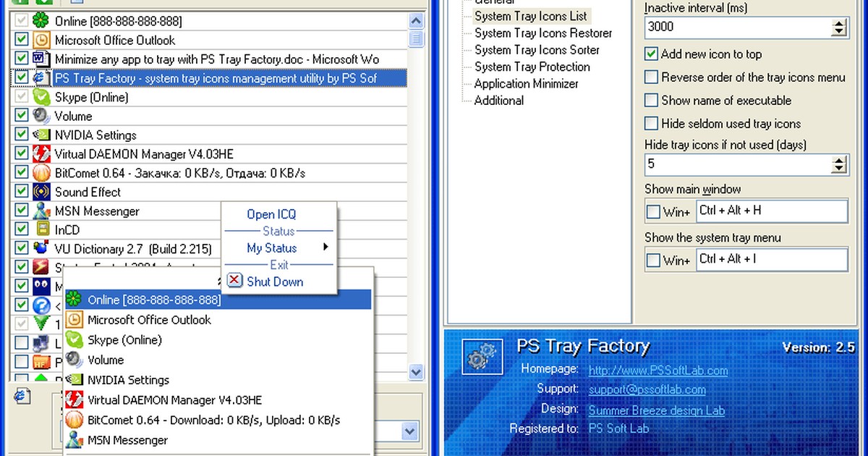Enable Show name of executable
Viewport: 868px width, 456px height.
652,100
